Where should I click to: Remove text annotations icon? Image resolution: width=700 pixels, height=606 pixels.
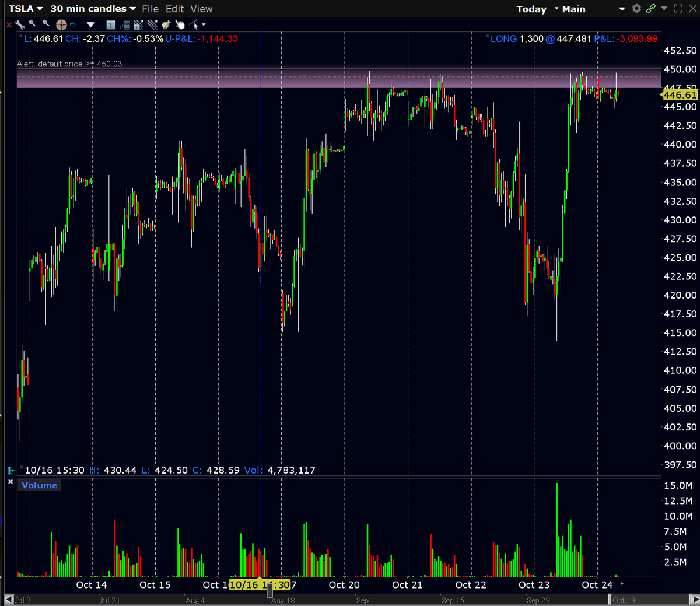point(138,24)
